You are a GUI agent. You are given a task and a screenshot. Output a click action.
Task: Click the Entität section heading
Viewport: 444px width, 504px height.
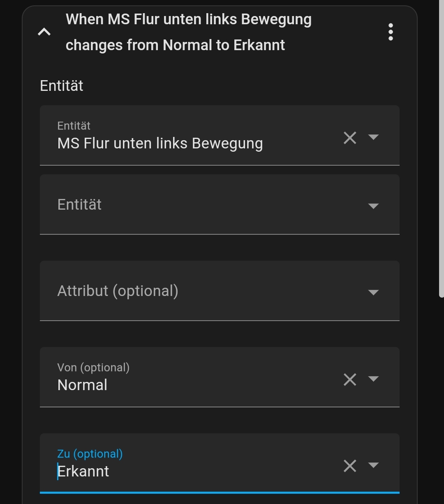pos(62,86)
